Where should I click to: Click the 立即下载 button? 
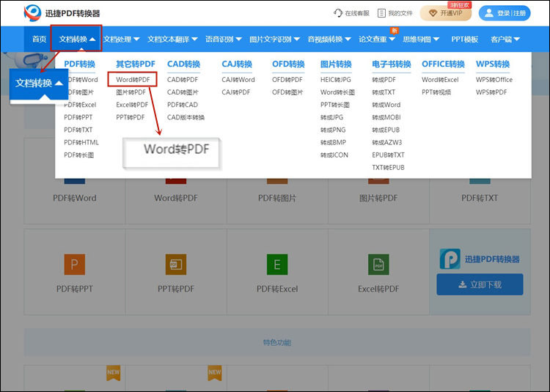click(x=480, y=284)
